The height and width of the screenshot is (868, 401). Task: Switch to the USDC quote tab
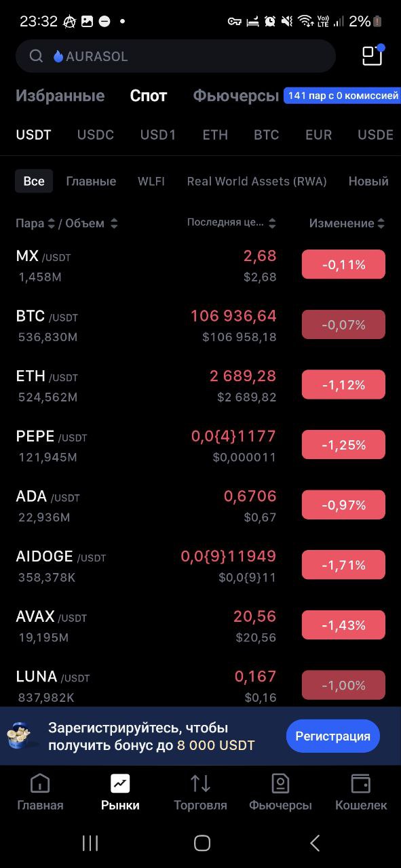click(96, 135)
